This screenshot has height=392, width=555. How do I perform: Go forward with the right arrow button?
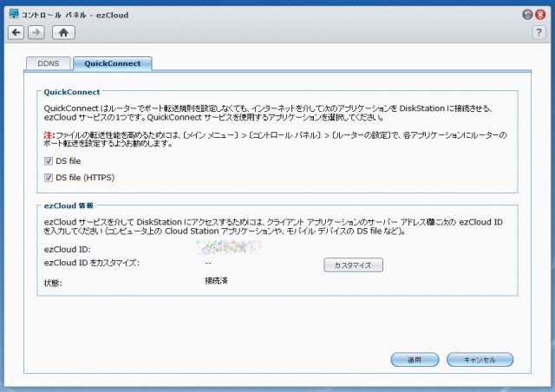click(36, 33)
